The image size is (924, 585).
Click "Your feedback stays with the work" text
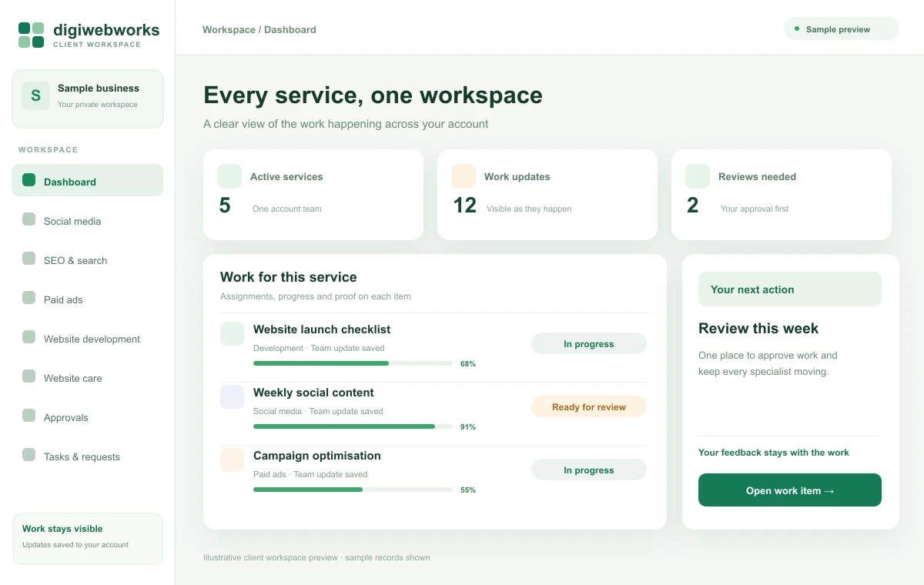click(774, 453)
